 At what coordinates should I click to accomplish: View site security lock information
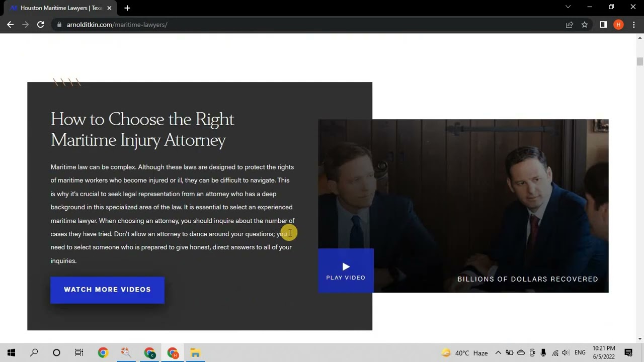tap(59, 25)
